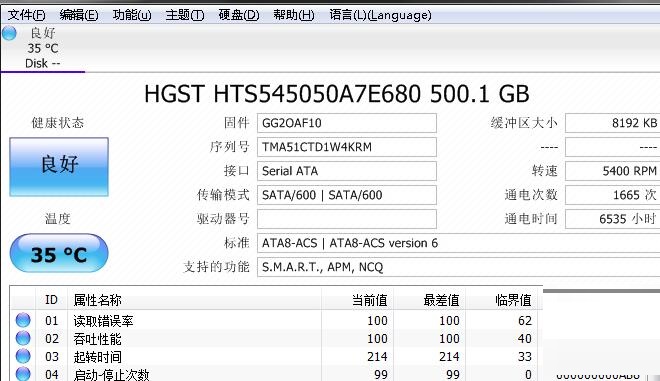
Task: Click the 缓冲区大小 label
Action: coord(524,123)
